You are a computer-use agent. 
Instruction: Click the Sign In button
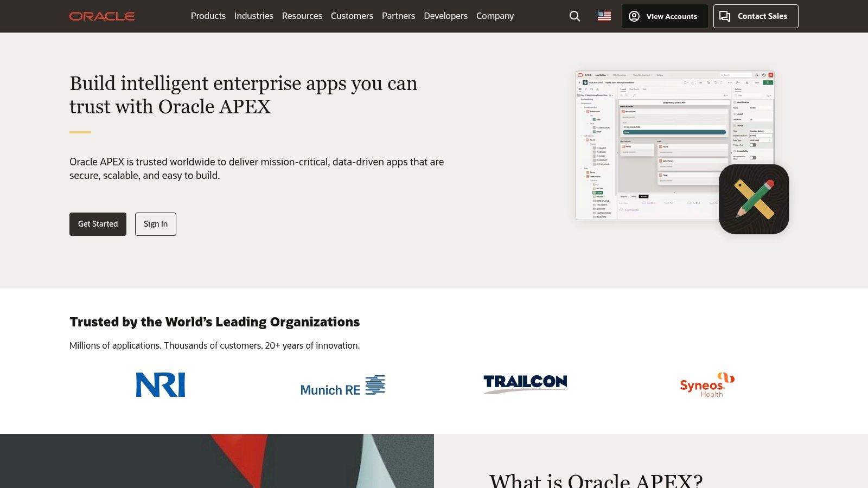(x=156, y=224)
